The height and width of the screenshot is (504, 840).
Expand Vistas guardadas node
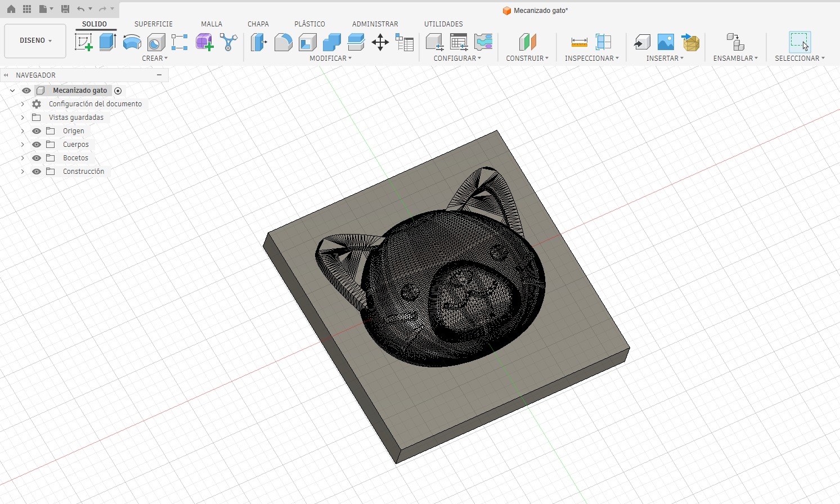(x=23, y=118)
